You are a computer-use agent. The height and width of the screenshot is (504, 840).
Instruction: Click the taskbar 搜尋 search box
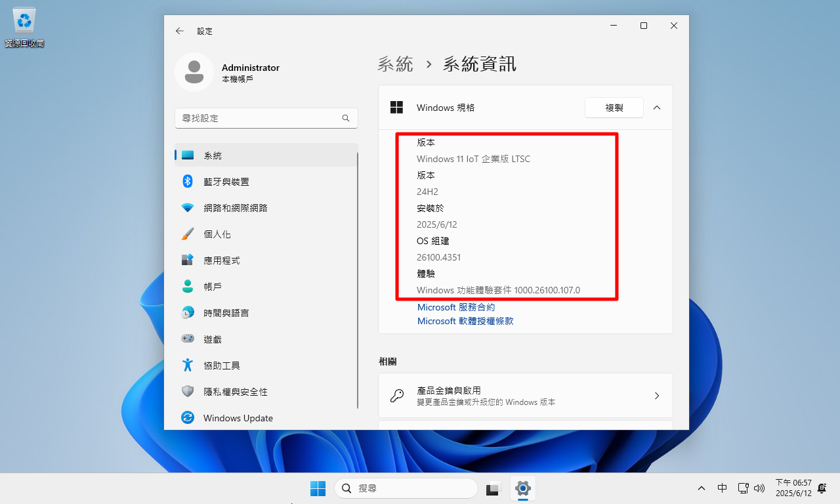click(406, 488)
